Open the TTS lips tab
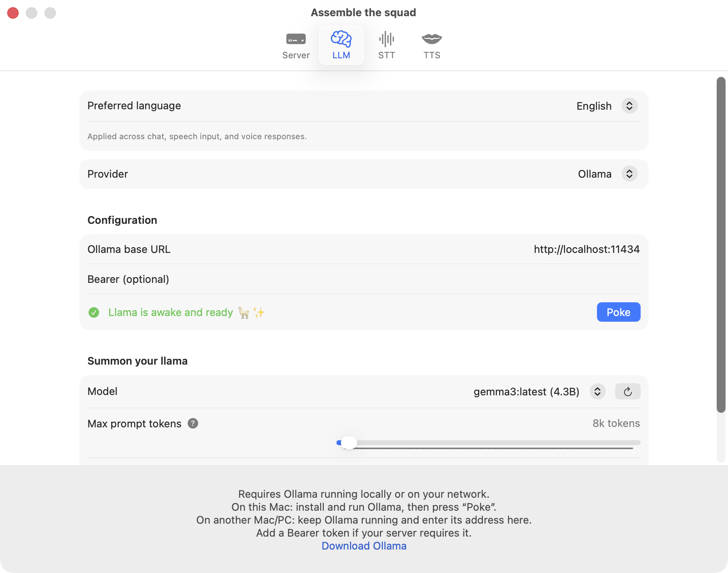This screenshot has width=728, height=573. point(432,45)
